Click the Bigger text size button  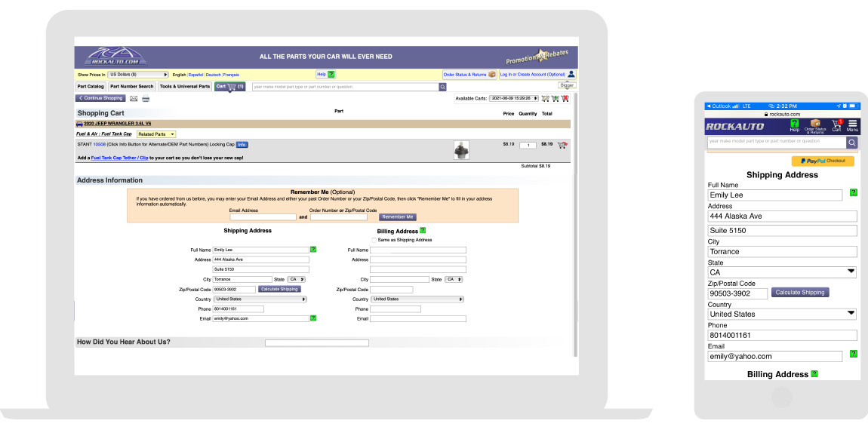567,86
